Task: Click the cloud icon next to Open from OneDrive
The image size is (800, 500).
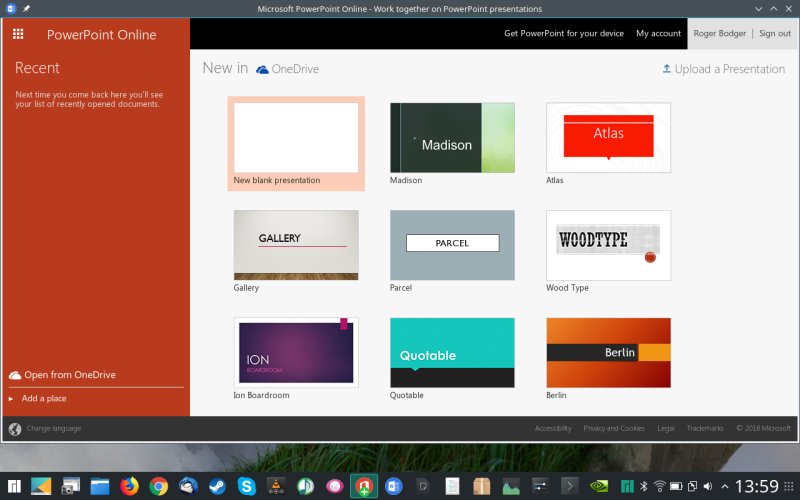Action: 15,375
